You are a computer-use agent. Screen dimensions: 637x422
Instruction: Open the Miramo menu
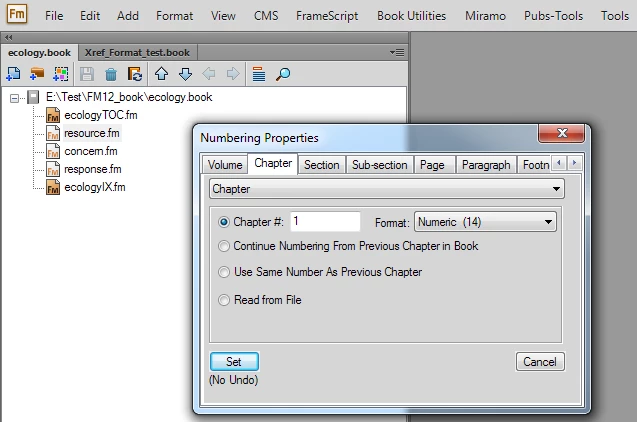(485, 16)
